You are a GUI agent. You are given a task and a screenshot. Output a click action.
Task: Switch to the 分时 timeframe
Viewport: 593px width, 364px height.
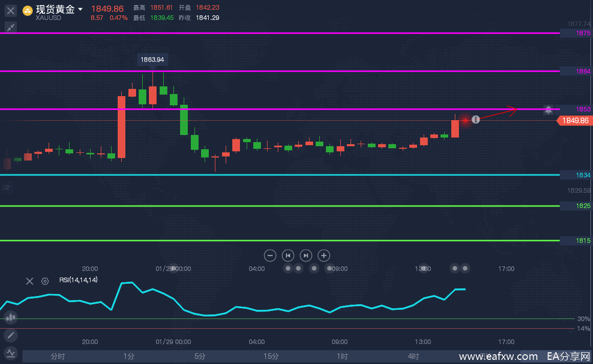[58, 356]
